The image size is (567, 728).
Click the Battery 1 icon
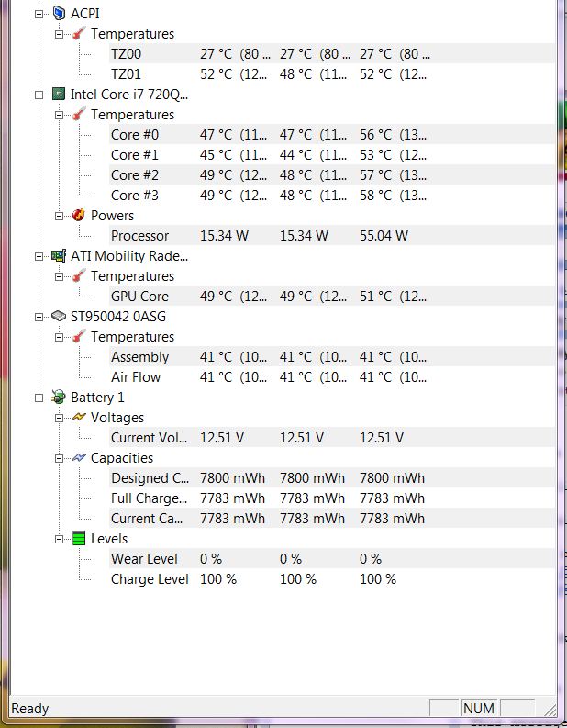click(x=59, y=397)
